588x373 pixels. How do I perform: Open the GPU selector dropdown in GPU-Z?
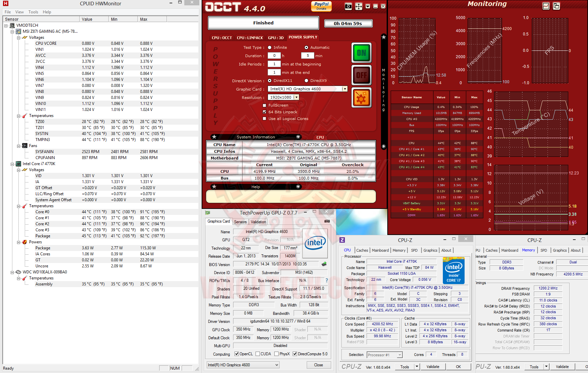tap(277, 365)
